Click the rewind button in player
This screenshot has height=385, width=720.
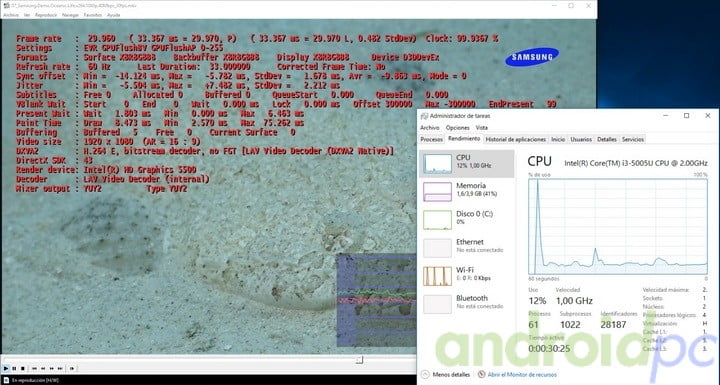pyautogui.click(x=43, y=368)
